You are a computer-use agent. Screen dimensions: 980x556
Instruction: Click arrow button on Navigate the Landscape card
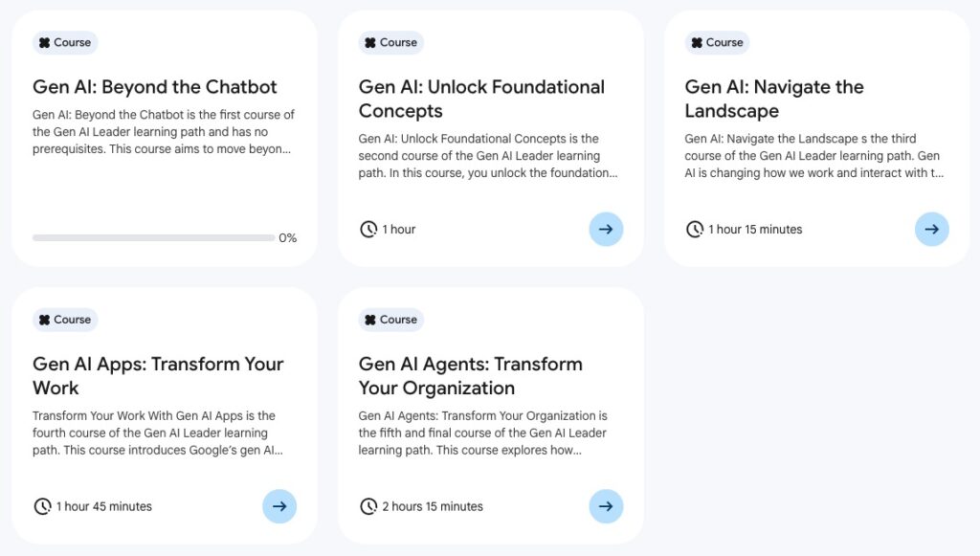point(932,230)
